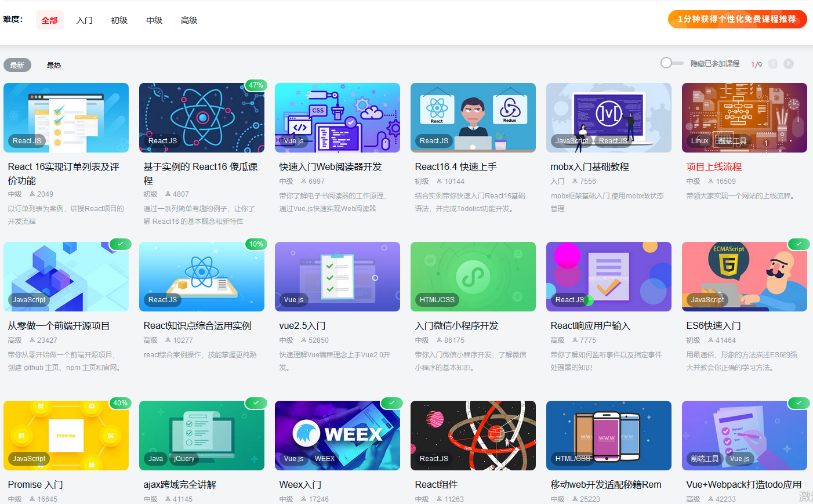Click the next page arrow

(x=789, y=64)
